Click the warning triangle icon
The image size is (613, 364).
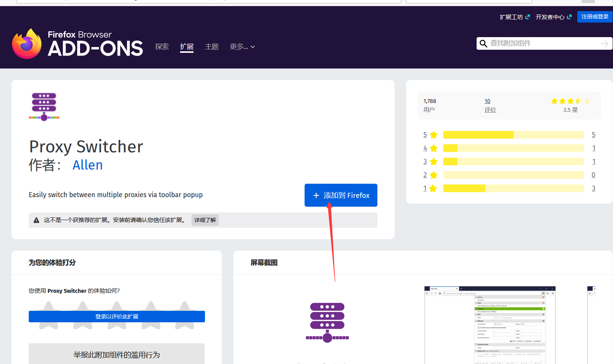(x=36, y=220)
